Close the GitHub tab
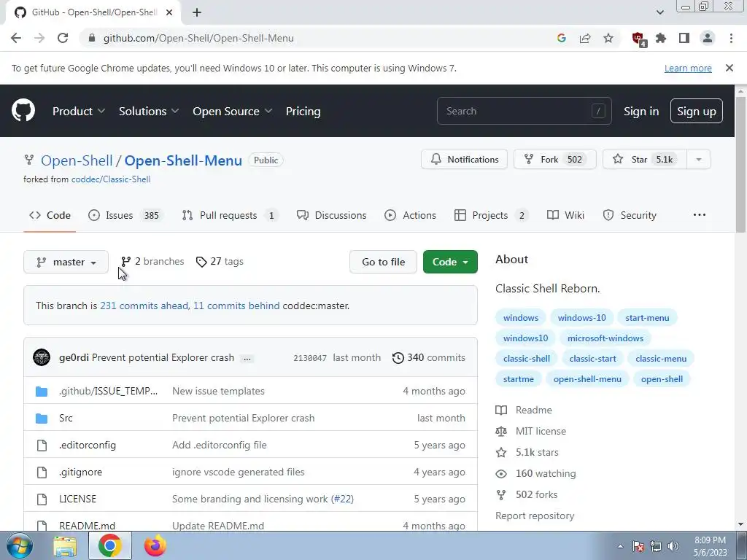The image size is (747, 560). tap(169, 12)
